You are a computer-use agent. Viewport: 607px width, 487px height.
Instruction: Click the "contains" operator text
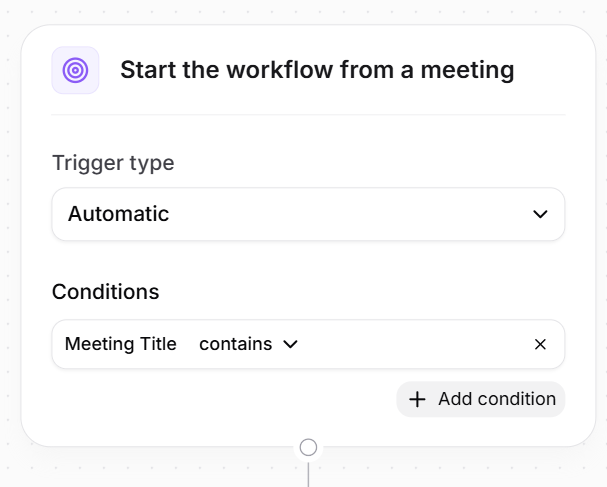235,344
